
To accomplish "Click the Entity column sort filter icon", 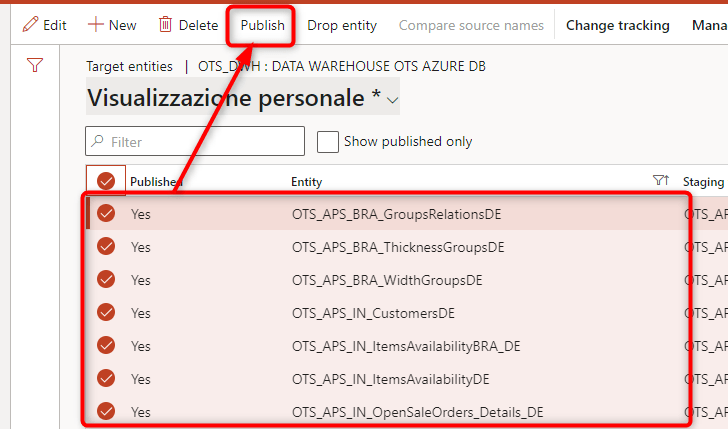I will pos(659,181).
